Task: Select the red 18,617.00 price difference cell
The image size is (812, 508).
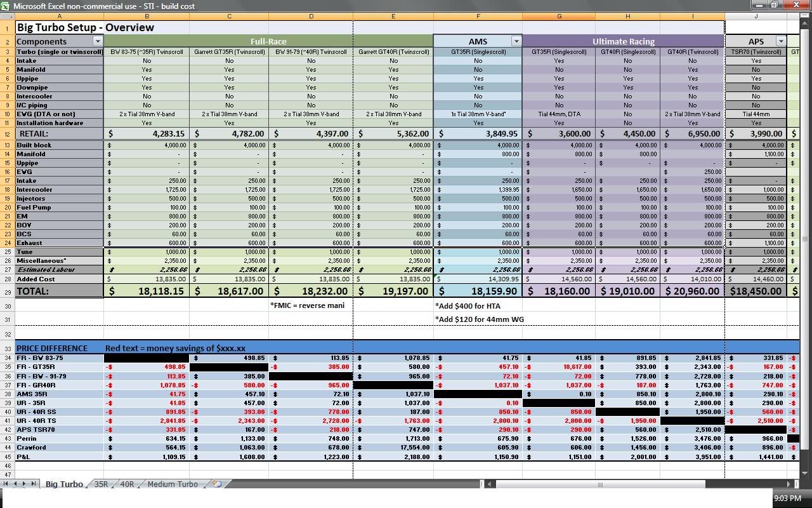Action: 559,367
